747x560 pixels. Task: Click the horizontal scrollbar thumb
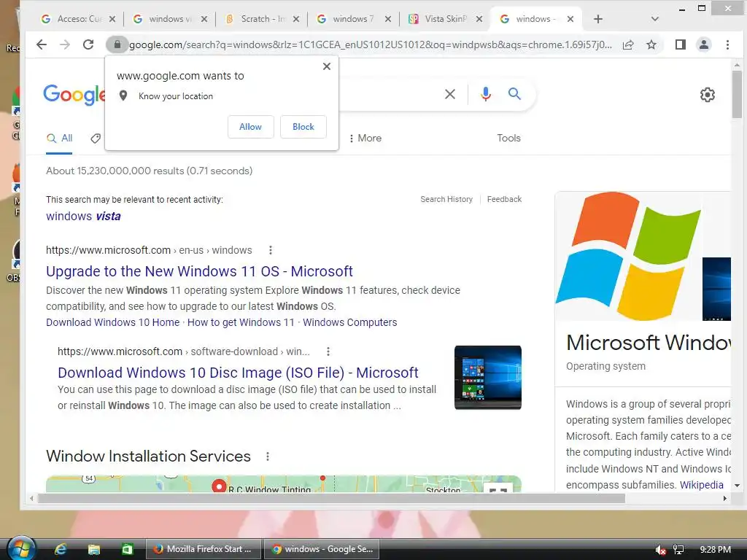(x=331, y=499)
